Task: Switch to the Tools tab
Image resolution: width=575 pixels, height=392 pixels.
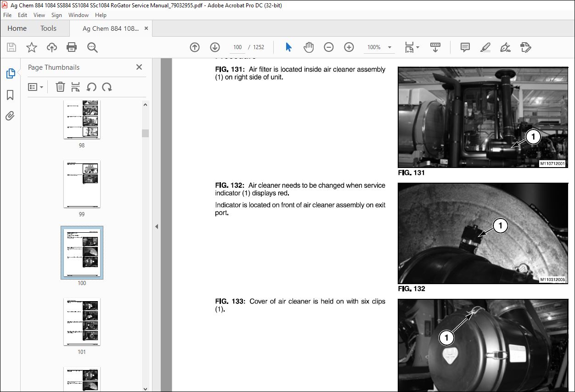Action: [48, 28]
